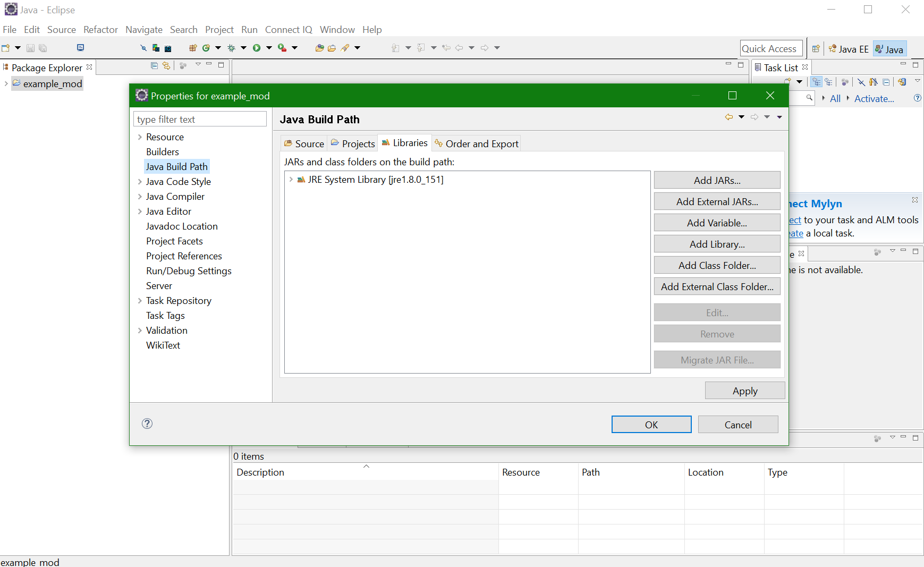Image resolution: width=924 pixels, height=567 pixels.
Task: Switch to the Projects tab
Action: point(353,143)
